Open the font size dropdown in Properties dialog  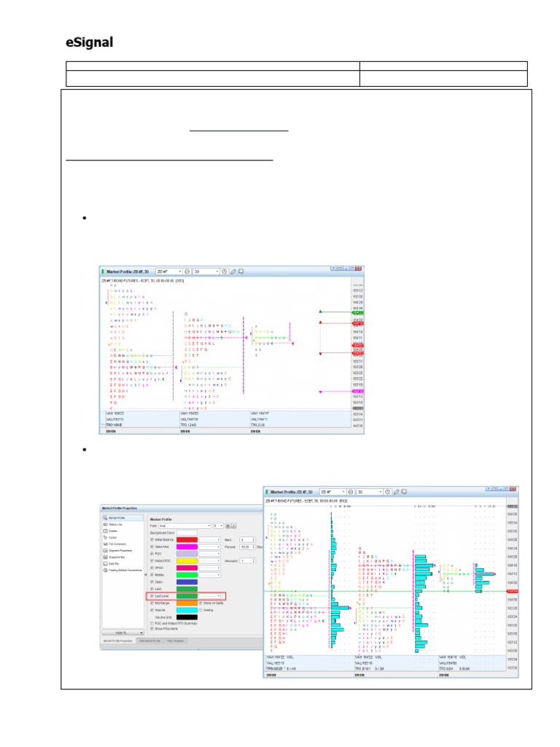coord(218,526)
